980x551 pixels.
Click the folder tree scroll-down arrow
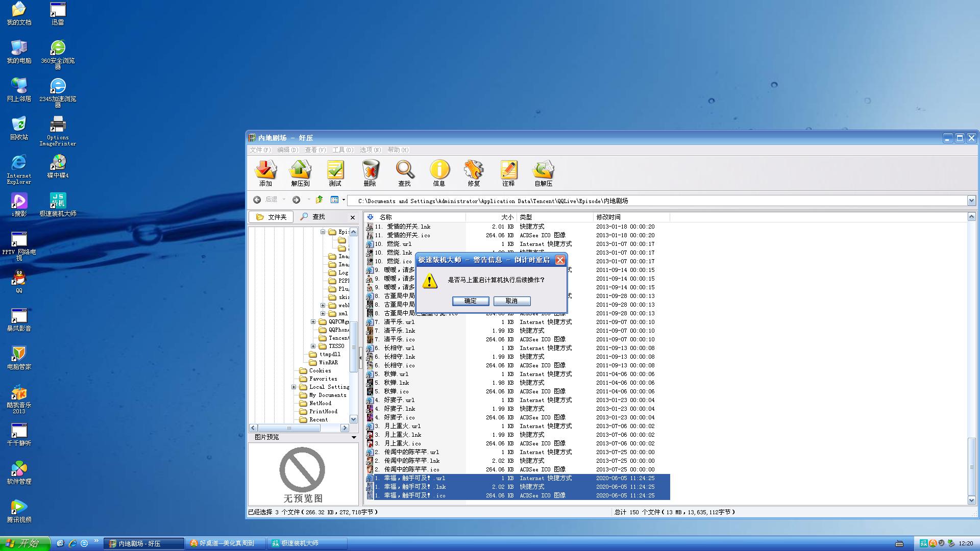pyautogui.click(x=354, y=419)
